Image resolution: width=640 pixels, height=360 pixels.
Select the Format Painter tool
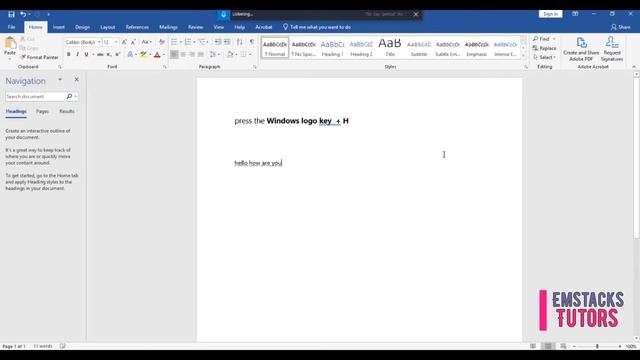tap(40, 57)
